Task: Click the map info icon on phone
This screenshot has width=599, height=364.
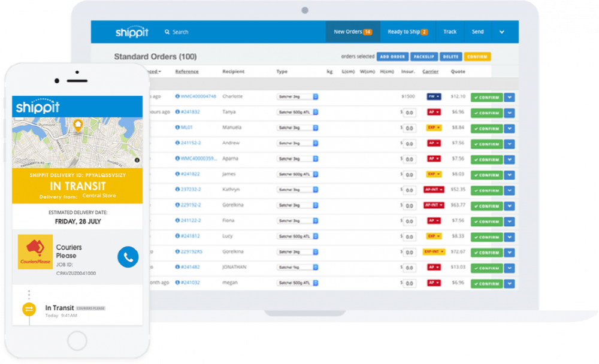Action: pyautogui.click(x=137, y=160)
